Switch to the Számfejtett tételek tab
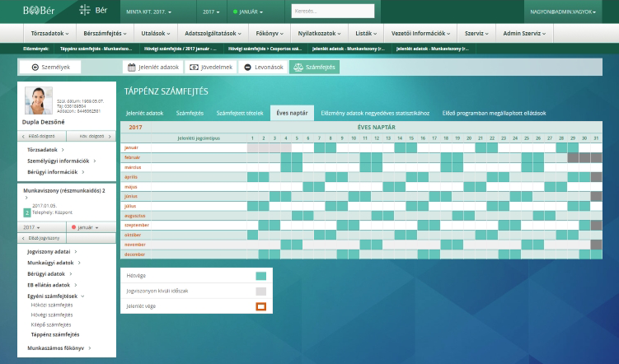The height and width of the screenshot is (364, 619). [x=240, y=113]
